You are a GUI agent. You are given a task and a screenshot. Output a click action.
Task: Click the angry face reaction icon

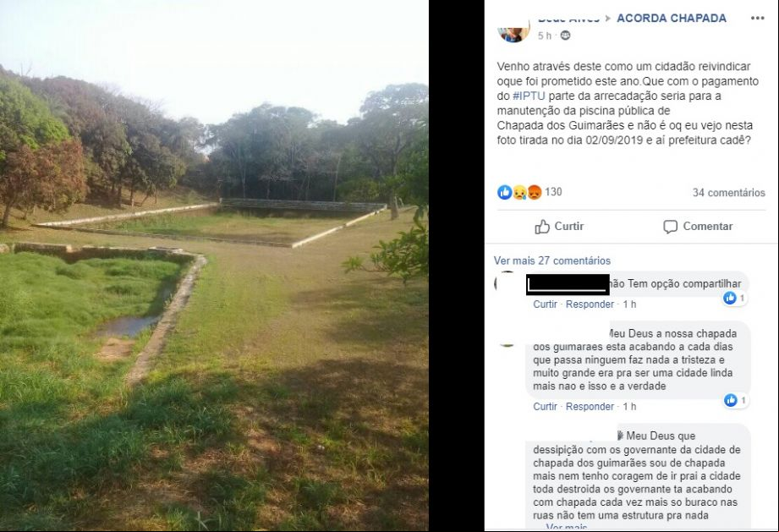pyautogui.click(x=534, y=192)
